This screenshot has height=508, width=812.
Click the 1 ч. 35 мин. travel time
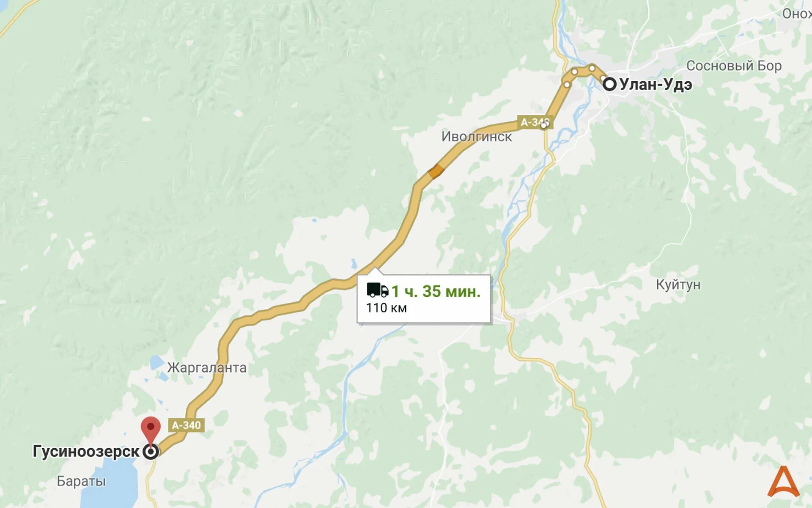tap(436, 291)
